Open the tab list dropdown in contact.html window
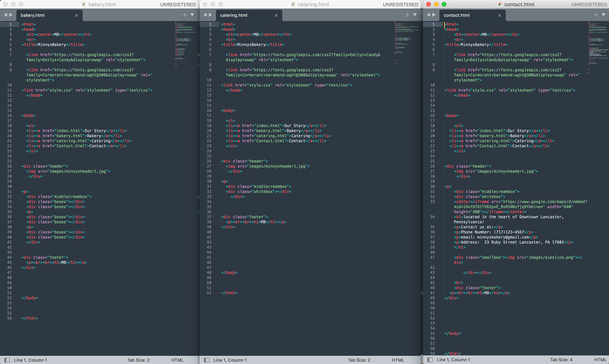 tap(604, 15)
